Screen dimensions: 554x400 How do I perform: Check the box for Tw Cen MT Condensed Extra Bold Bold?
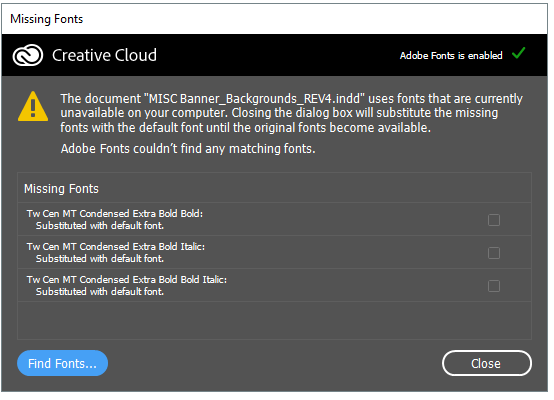click(x=494, y=220)
